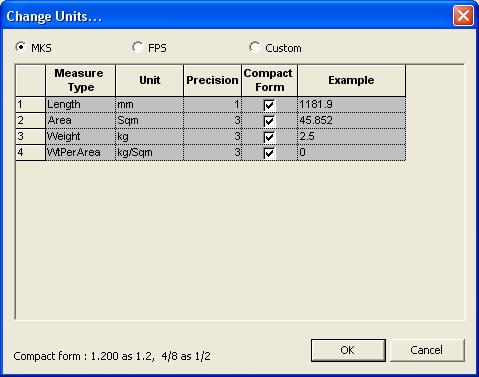This screenshot has height=377, width=479.
Task: Click the Length measure type cell
Action: [x=81, y=105]
